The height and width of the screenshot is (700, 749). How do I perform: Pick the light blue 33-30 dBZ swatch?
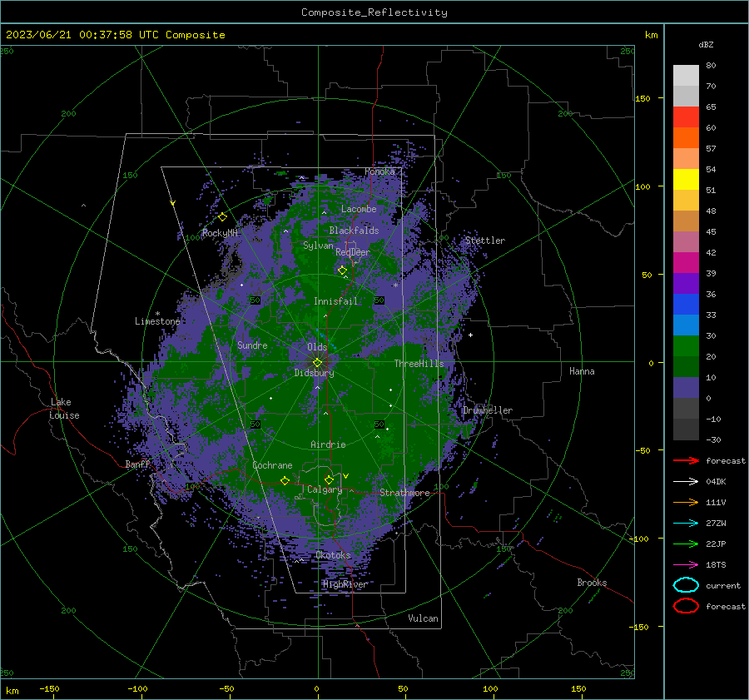tap(686, 325)
